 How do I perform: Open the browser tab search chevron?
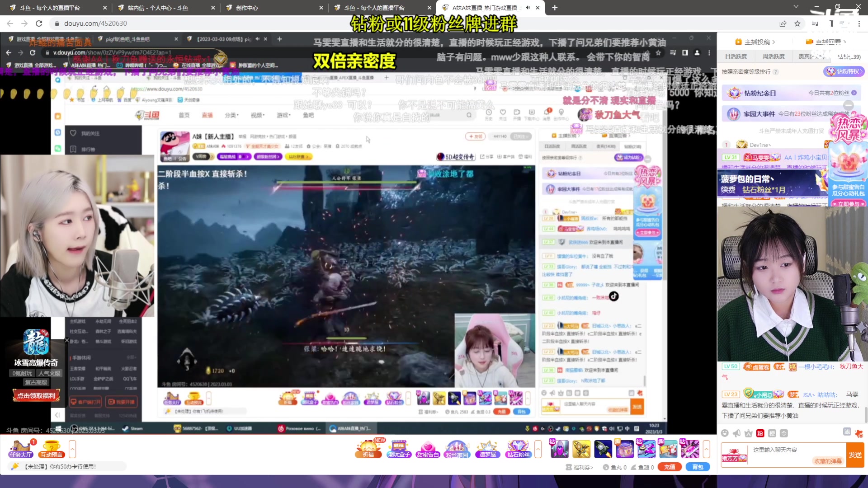796,6
